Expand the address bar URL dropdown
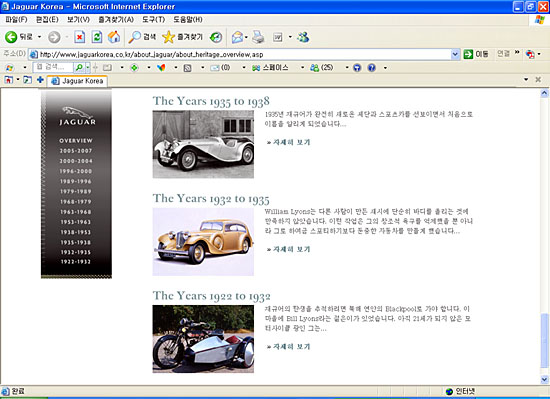Viewport: 550px width, 399px height. (455, 54)
